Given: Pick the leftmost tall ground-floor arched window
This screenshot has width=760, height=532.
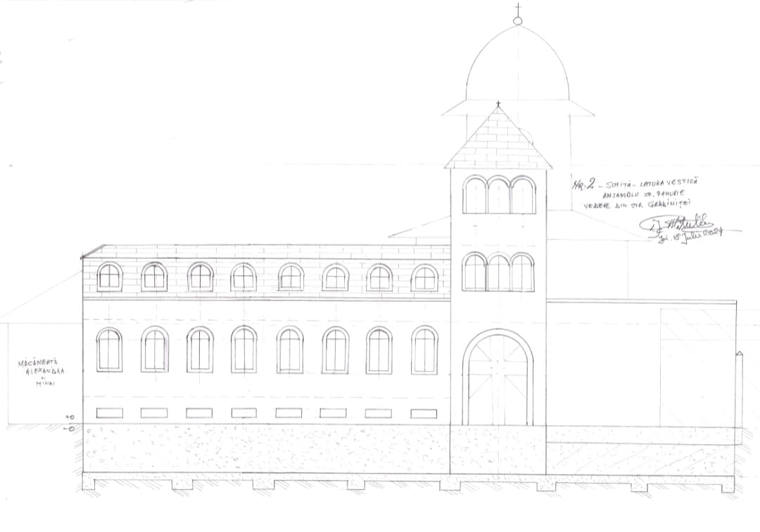Looking at the screenshot, I should click(109, 350).
